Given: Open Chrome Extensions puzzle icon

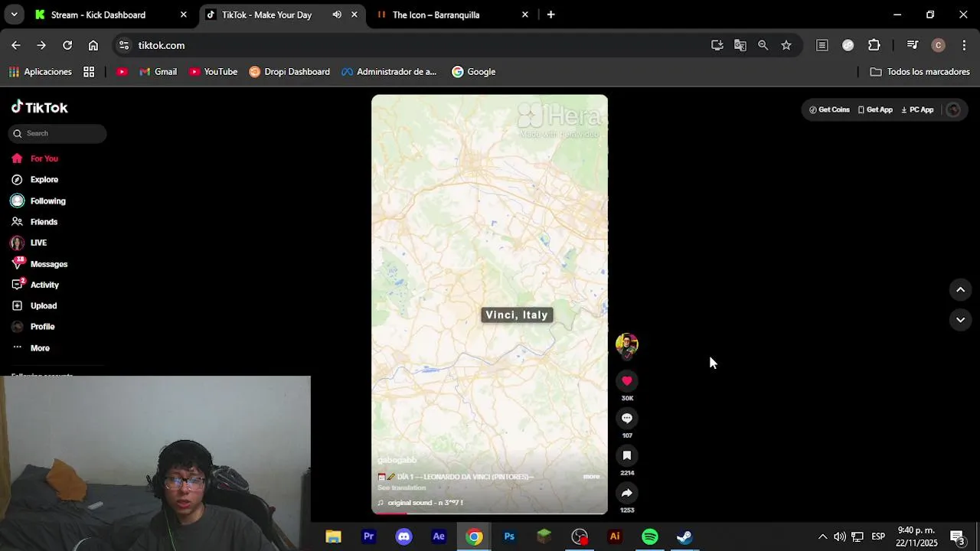Looking at the screenshot, I should (x=874, y=45).
